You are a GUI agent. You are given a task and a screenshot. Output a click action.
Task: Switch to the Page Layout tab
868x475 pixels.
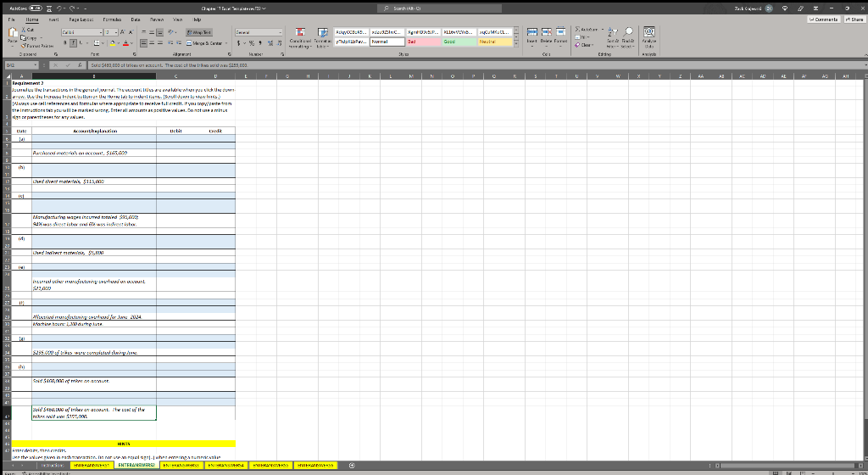(x=81, y=20)
